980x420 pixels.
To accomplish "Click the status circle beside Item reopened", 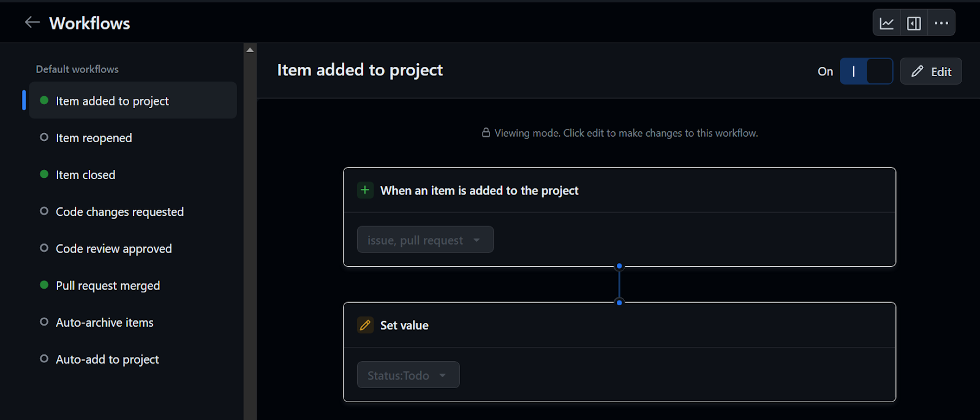I will pyautogui.click(x=43, y=137).
